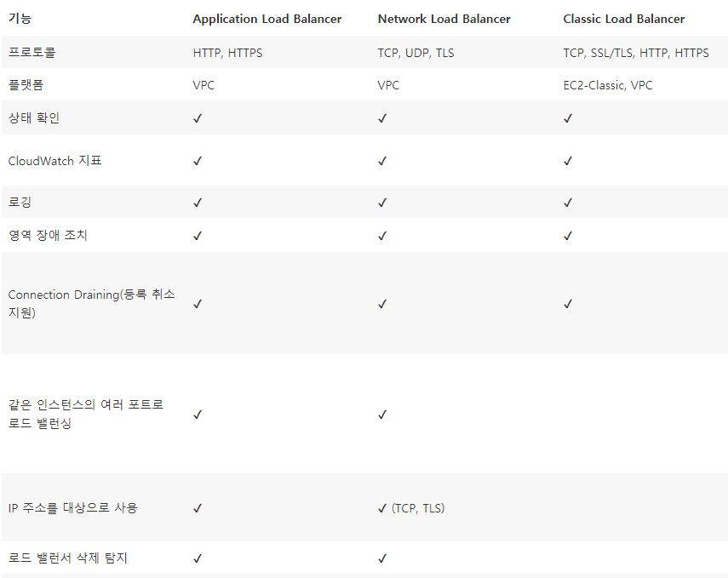This screenshot has width=728, height=578.
Task: Select the CloudWatch 지표 row label
Action: (54, 161)
